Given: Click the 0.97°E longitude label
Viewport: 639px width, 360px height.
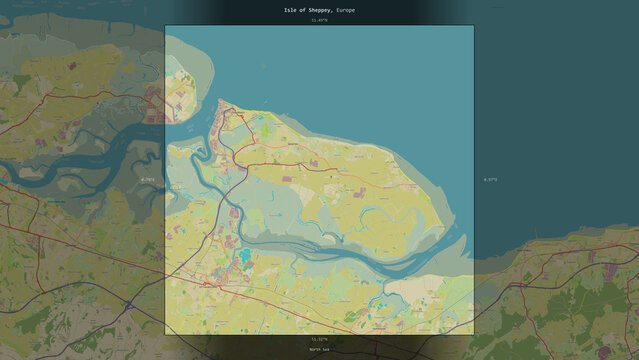Looking at the screenshot, I should (x=490, y=180).
